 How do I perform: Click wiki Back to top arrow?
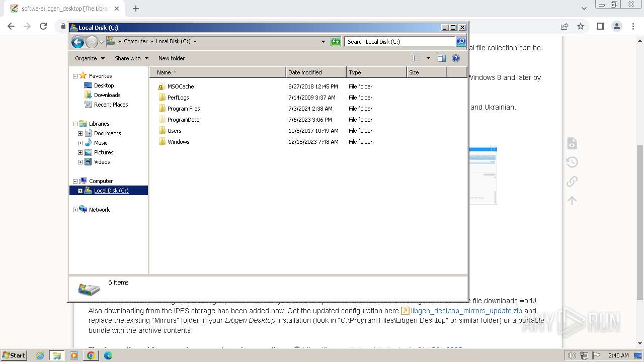(x=572, y=200)
